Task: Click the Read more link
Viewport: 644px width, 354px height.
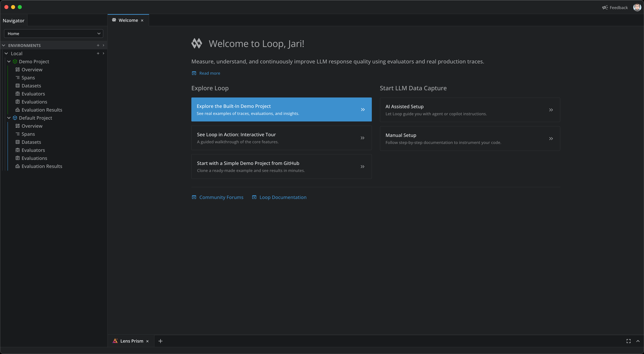Action: pos(209,73)
